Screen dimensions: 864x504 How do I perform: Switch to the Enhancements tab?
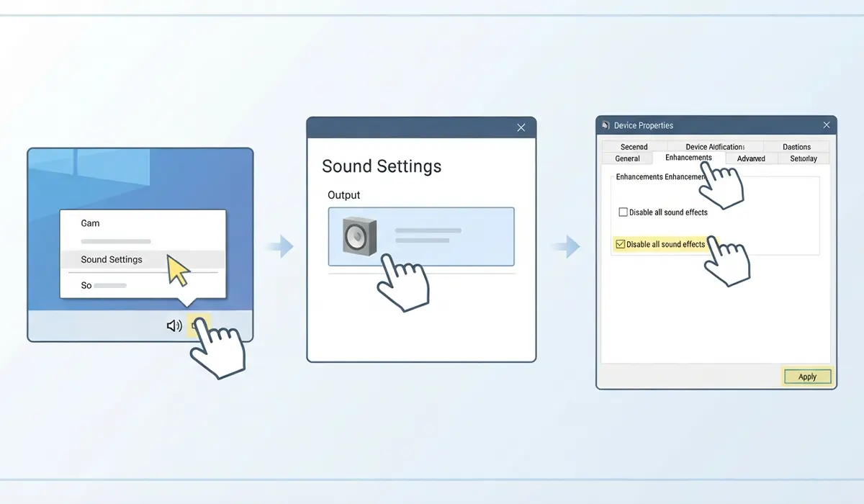pos(688,158)
